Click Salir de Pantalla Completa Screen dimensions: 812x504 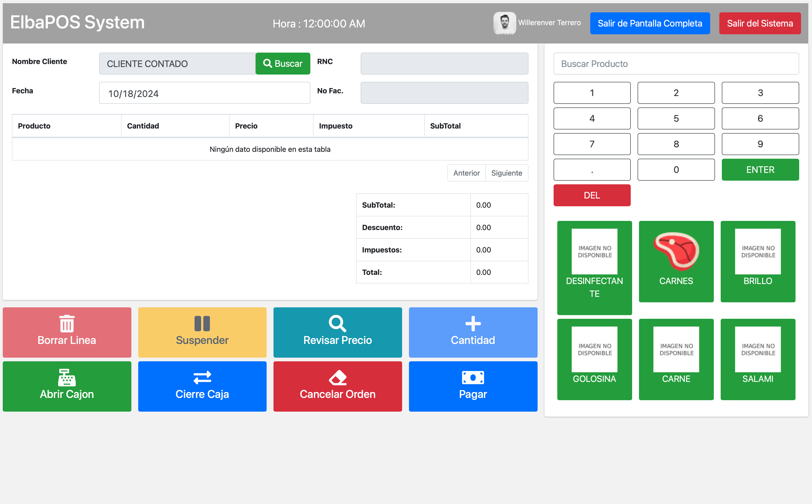point(650,23)
